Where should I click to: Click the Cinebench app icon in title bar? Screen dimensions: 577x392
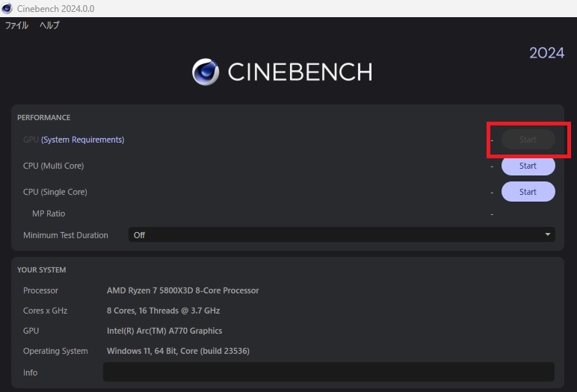coord(7,8)
